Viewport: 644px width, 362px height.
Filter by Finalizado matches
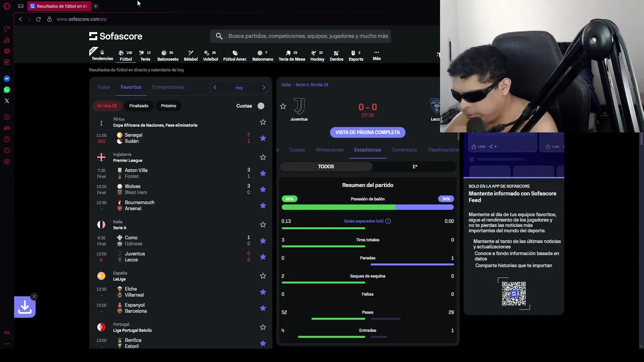pos(139,106)
